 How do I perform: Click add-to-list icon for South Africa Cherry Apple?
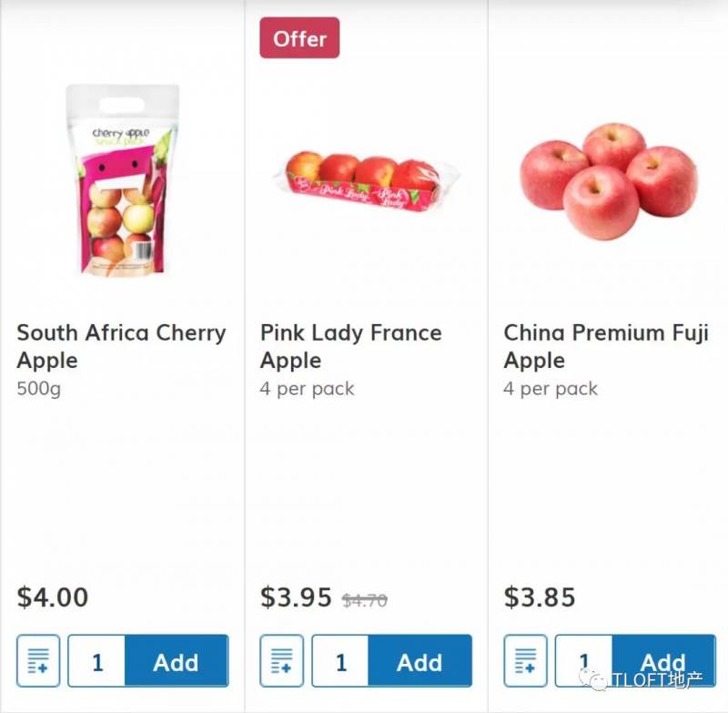38,660
